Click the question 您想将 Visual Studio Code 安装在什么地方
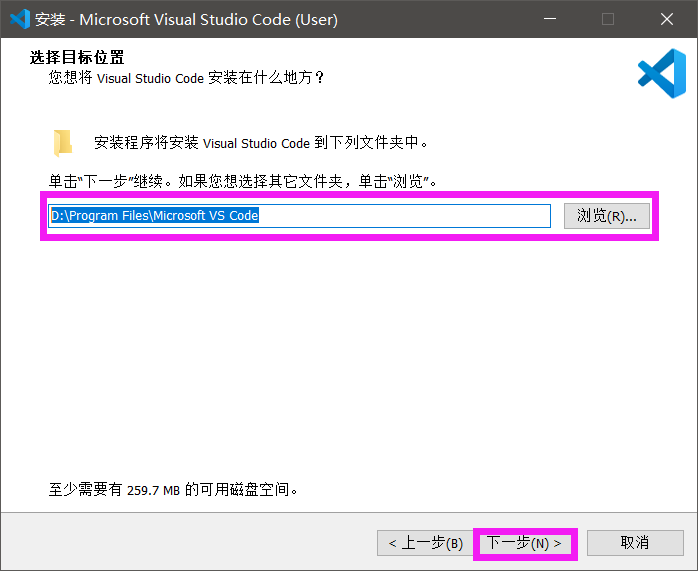 tap(186, 78)
